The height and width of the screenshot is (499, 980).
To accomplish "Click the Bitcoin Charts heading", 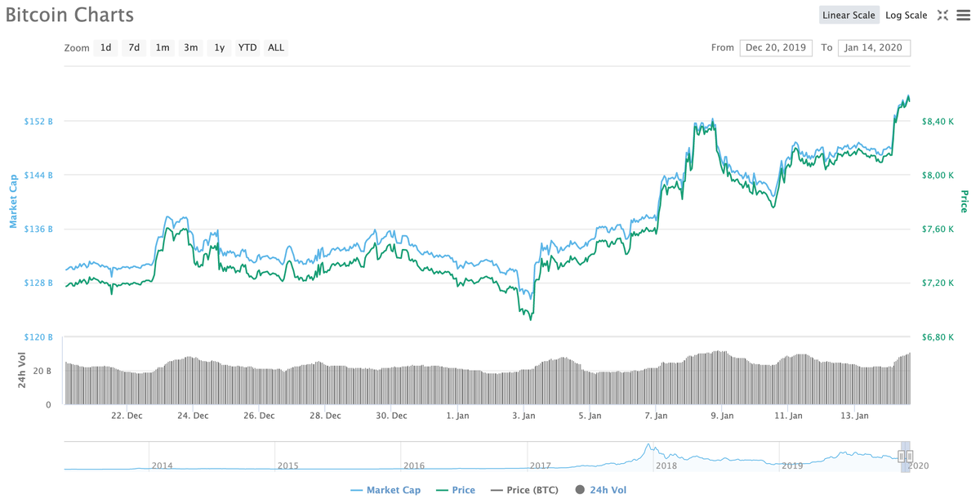I will coord(69,15).
